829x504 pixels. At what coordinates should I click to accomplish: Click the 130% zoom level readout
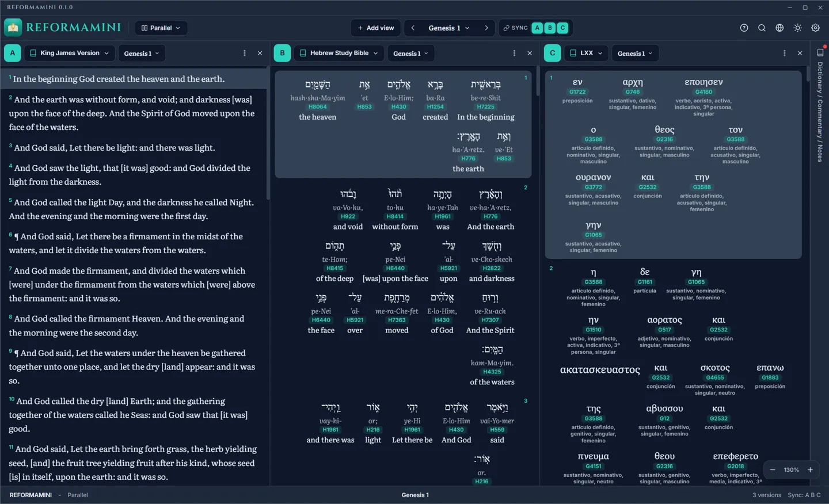tap(791, 470)
